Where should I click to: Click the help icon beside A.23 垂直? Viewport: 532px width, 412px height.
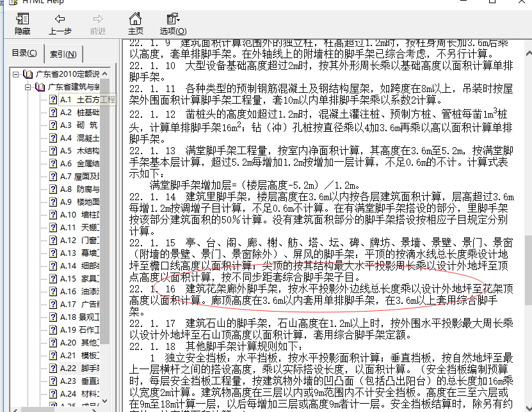coord(53,381)
